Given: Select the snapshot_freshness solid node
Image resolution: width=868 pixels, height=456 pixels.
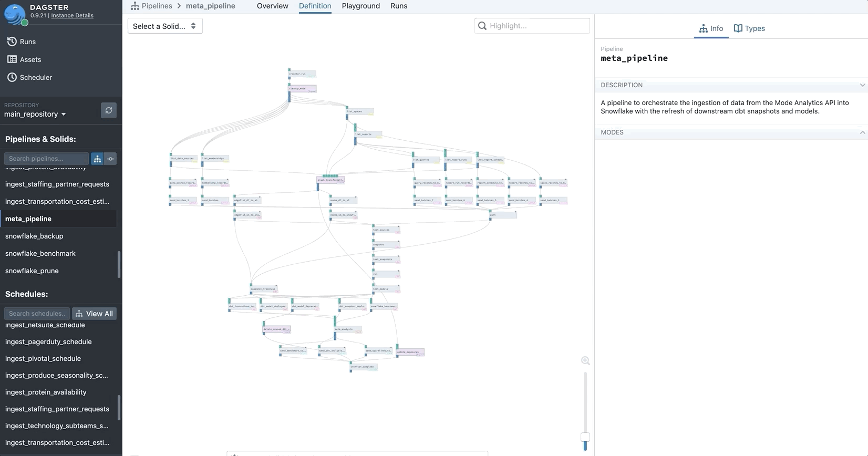Looking at the screenshot, I should point(264,288).
